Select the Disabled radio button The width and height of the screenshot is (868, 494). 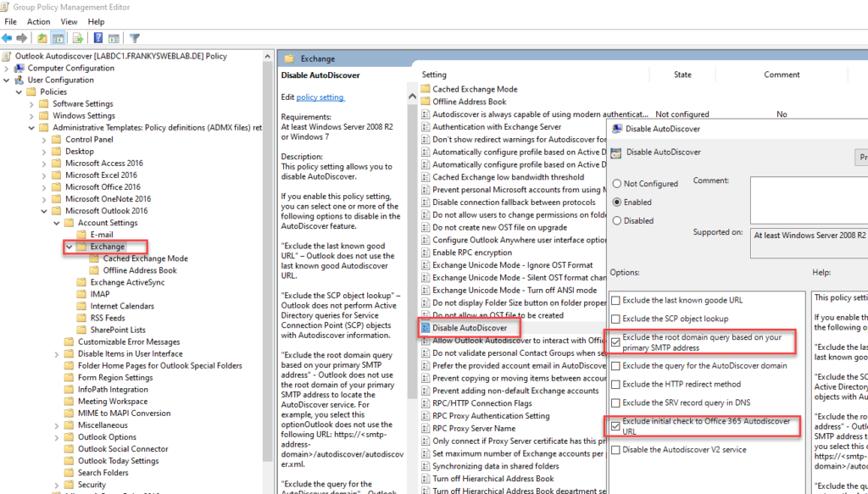click(x=617, y=220)
